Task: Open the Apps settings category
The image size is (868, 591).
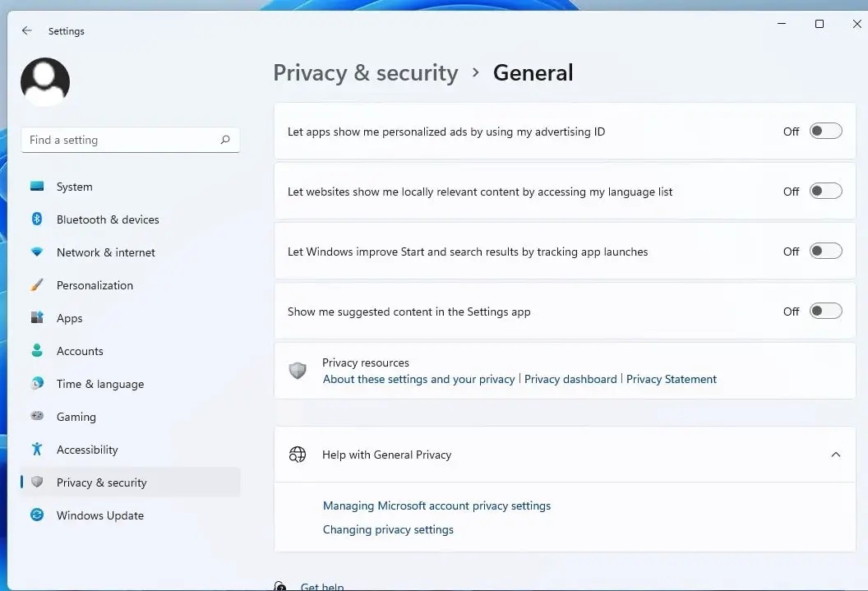Action: coord(70,318)
